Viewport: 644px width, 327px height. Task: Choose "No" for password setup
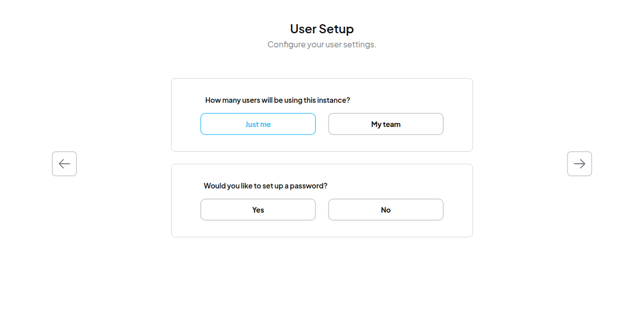tap(386, 210)
